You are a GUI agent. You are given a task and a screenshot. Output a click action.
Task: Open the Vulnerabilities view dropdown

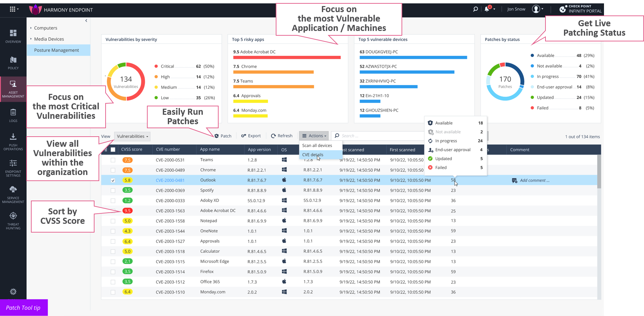132,136
